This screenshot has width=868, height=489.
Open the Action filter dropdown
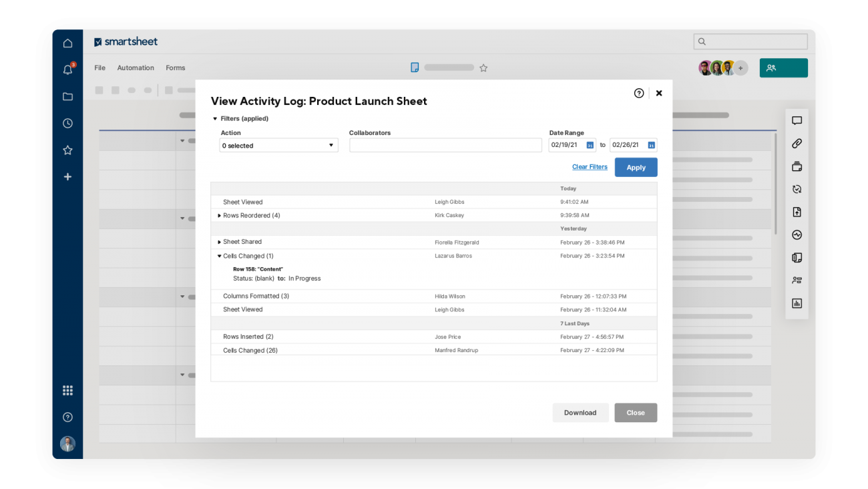[278, 146]
